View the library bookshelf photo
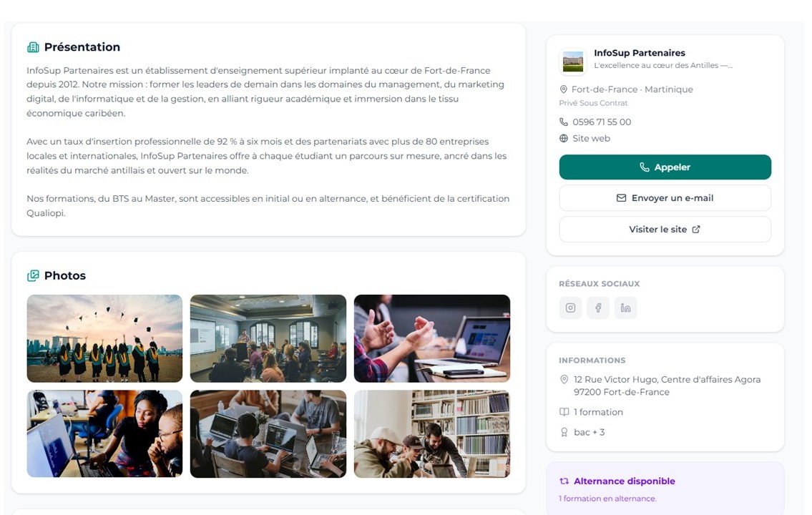 point(432,433)
